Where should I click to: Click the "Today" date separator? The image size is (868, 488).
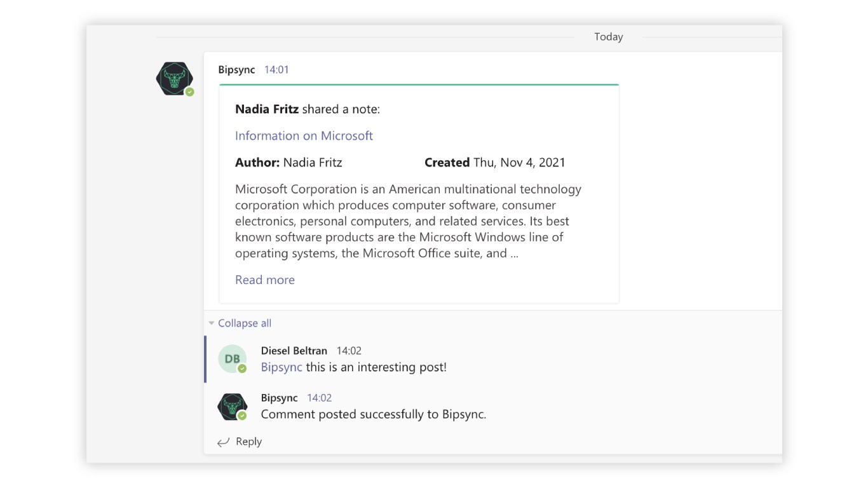click(608, 37)
